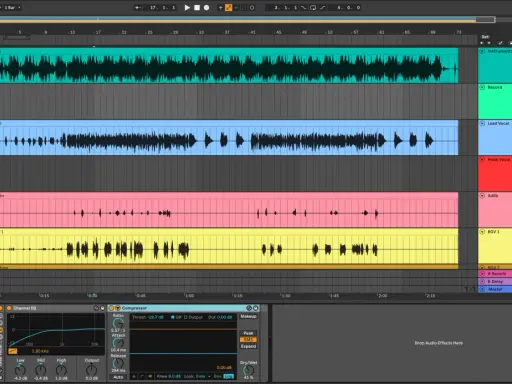Toggle the Compressor device activator
This screenshot has width=512, height=384.
(x=111, y=308)
